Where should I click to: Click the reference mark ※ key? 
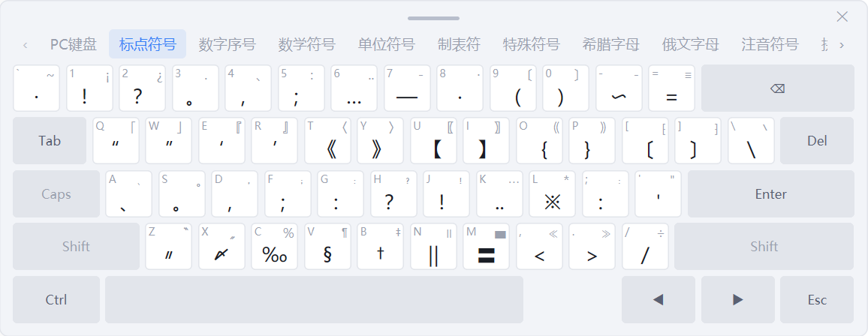(x=553, y=194)
